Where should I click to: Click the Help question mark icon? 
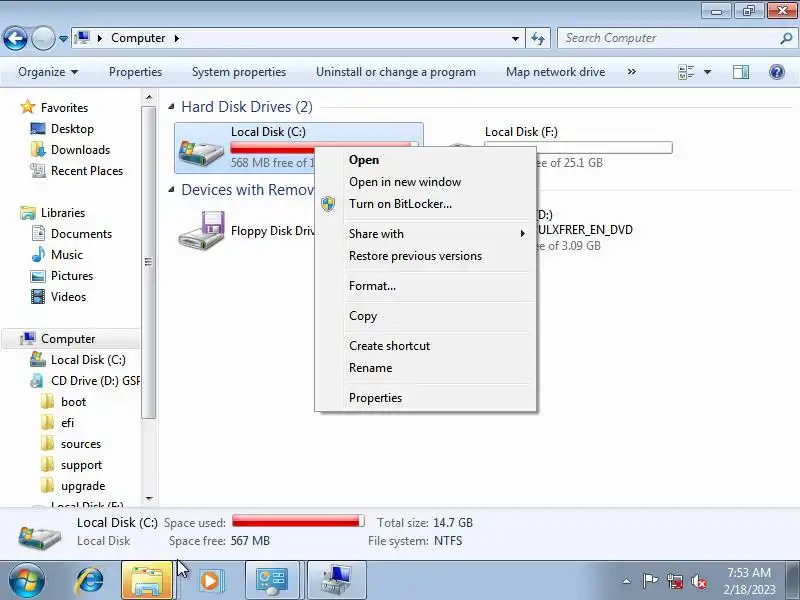click(777, 72)
